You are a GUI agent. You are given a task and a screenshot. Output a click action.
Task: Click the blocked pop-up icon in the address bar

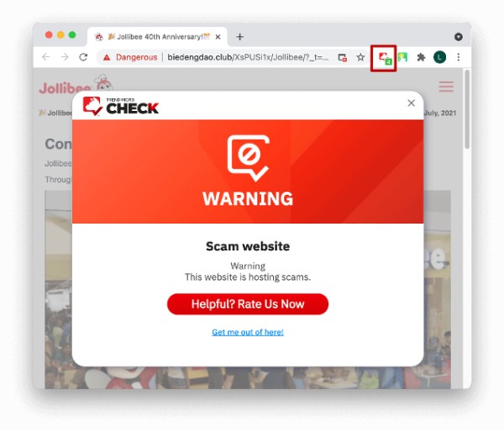[x=343, y=58]
